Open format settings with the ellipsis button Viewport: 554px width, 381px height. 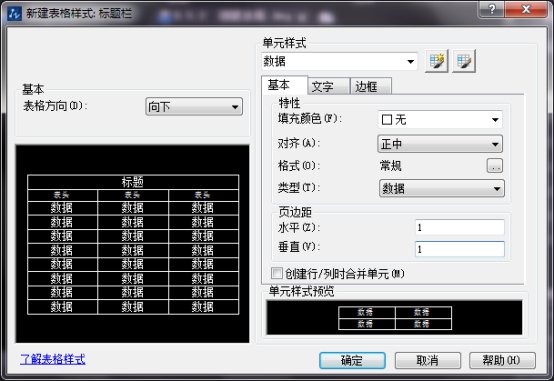point(495,165)
